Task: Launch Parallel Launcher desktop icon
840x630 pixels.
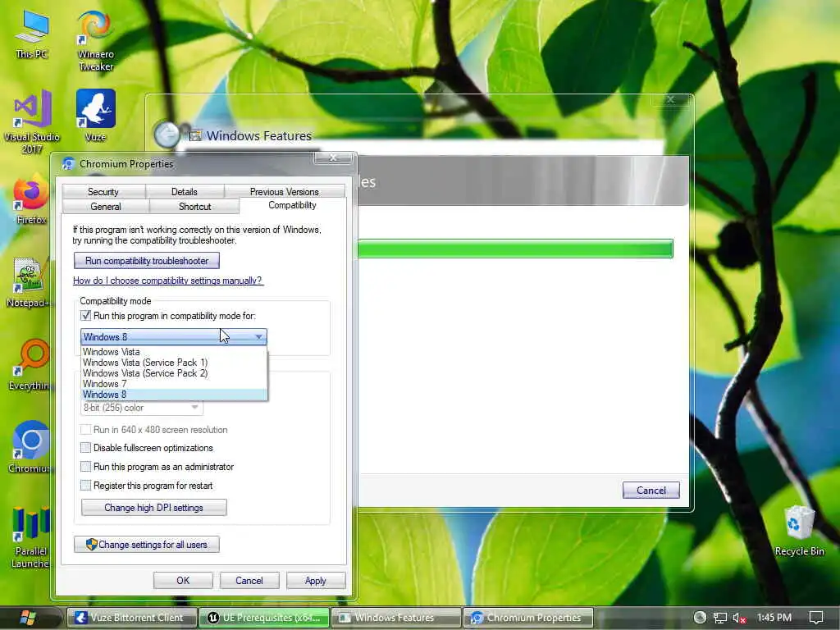Action: [x=30, y=536]
